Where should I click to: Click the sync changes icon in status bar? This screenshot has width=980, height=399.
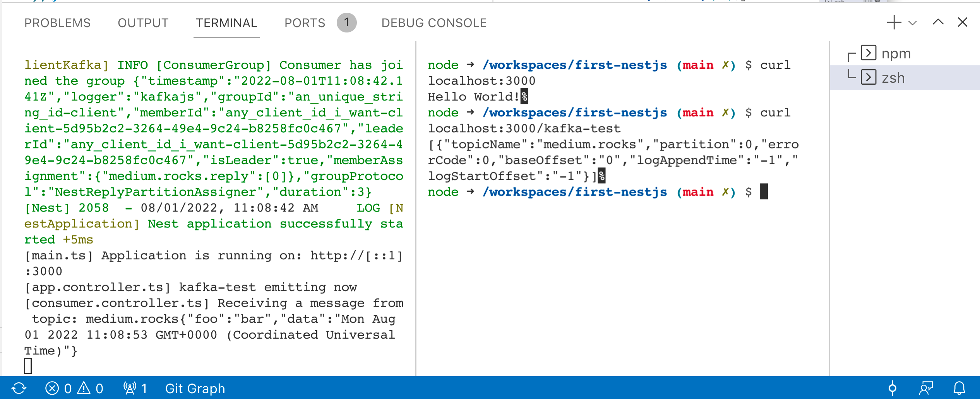19,388
